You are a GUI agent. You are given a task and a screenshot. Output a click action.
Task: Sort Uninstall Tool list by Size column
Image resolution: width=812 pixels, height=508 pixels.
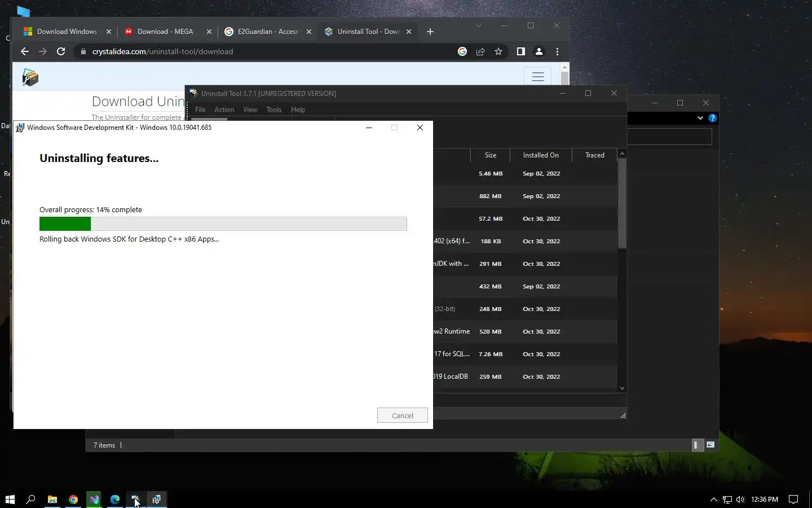pos(491,155)
